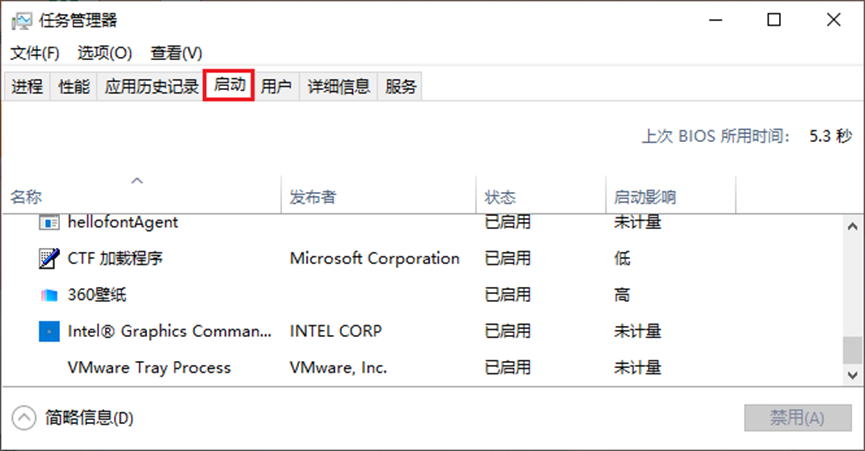Click the VMware, Inc. publisher cell
This screenshot has width=865, height=451.
[x=339, y=368]
